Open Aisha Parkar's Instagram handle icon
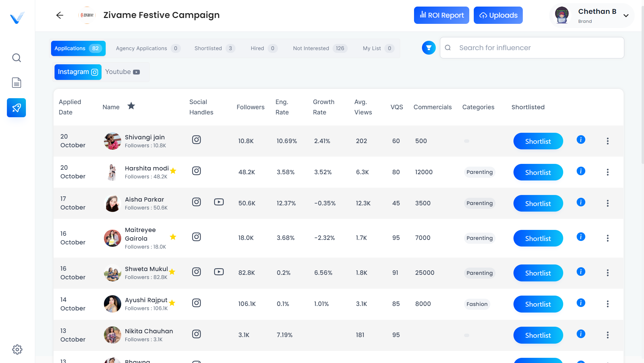Image resolution: width=644 pixels, height=363 pixels. (x=196, y=202)
